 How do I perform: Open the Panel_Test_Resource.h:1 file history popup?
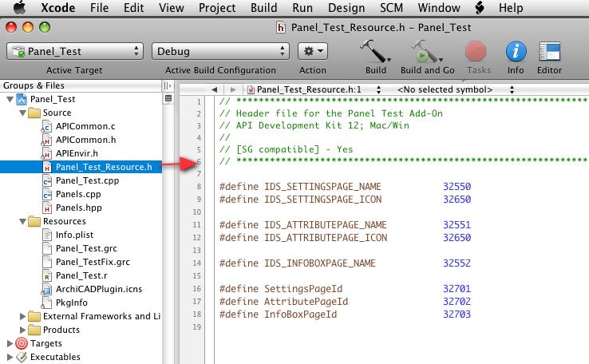(x=314, y=89)
